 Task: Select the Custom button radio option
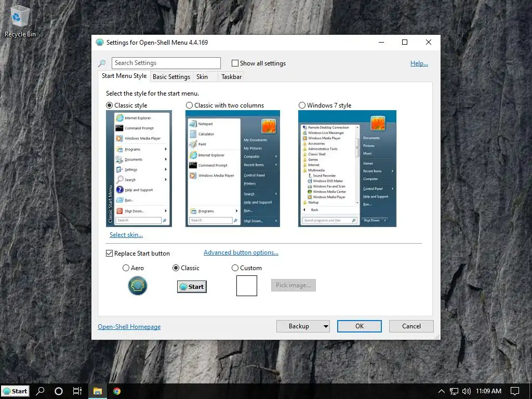point(235,268)
